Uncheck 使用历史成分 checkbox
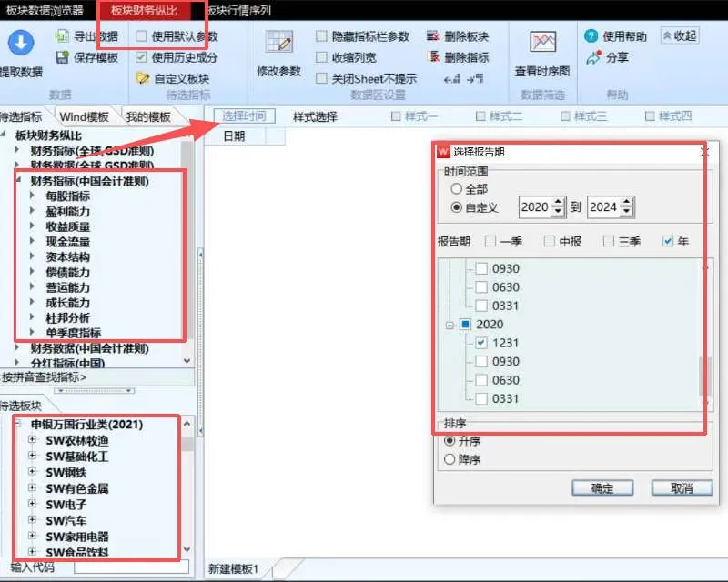Screen dimensions: 728x582 coord(141,57)
